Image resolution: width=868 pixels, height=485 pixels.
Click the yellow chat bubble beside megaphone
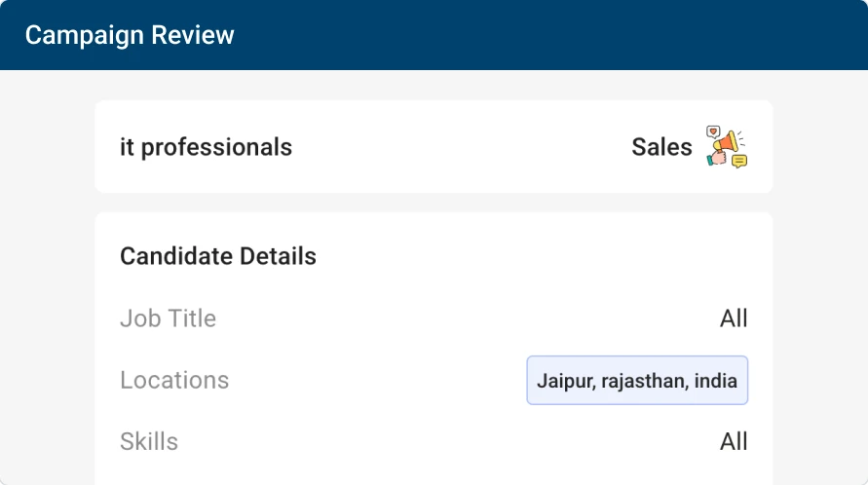click(739, 161)
